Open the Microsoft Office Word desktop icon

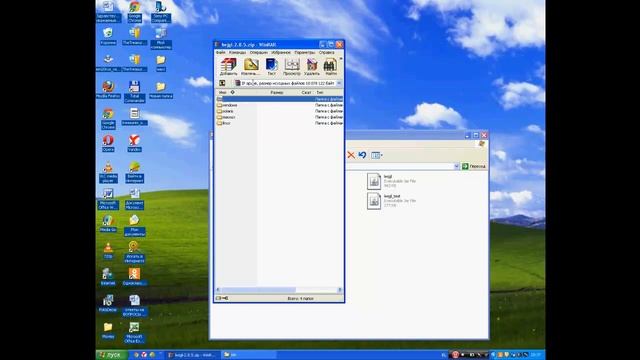(x=108, y=199)
